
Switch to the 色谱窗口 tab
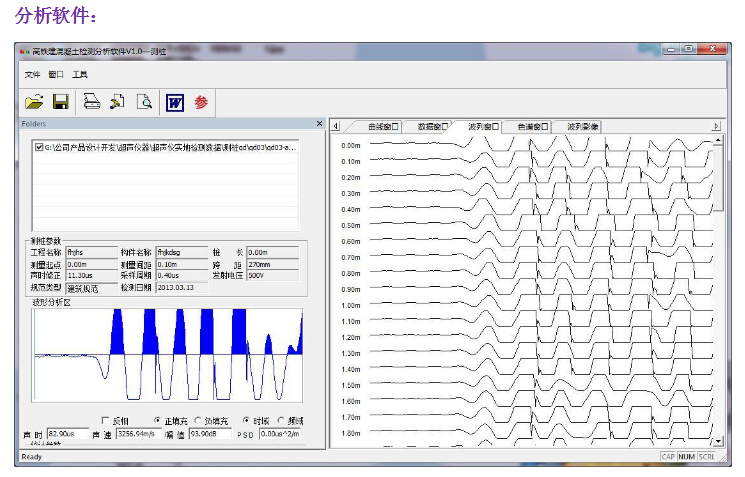[x=532, y=127]
